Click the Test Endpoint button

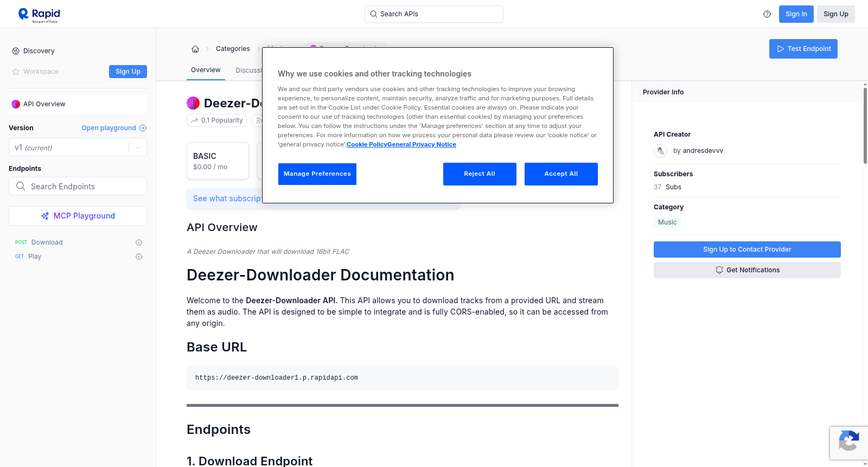coord(803,49)
